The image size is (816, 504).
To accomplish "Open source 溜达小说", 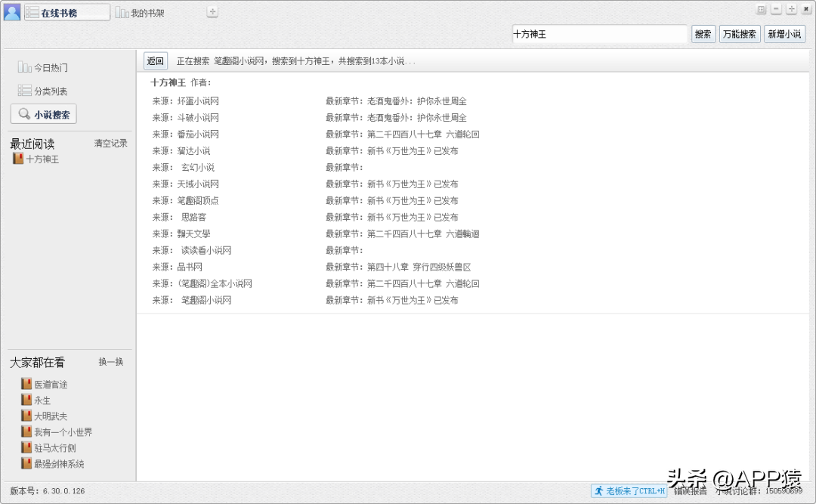I will [193, 151].
